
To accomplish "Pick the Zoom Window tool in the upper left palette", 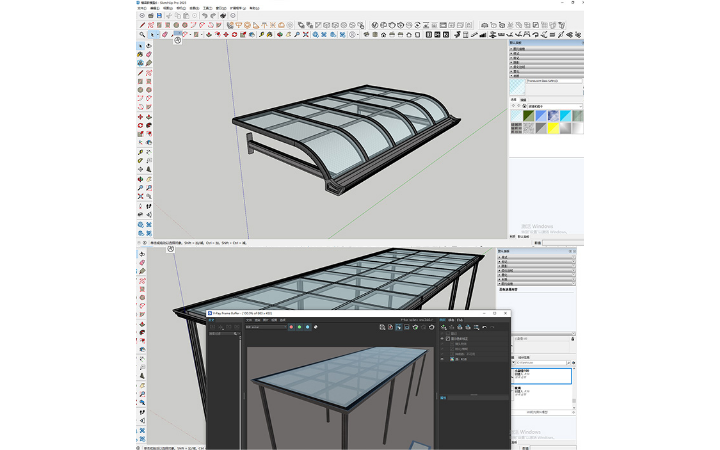I will tap(149, 188).
